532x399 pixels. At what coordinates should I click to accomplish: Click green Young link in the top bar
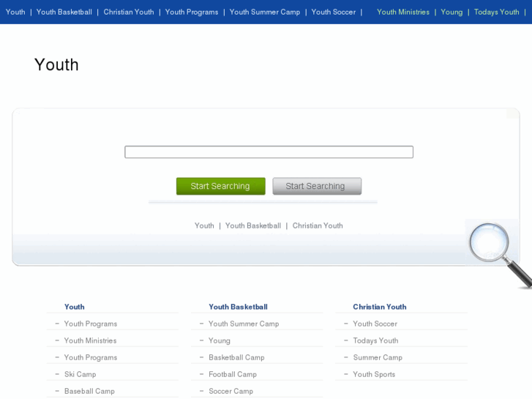point(452,12)
